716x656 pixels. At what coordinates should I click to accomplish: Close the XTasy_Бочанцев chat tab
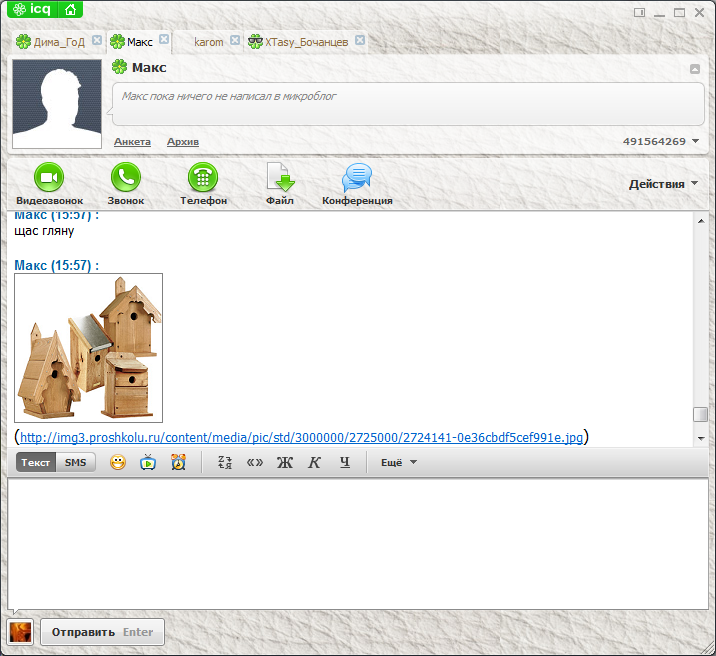click(x=360, y=40)
